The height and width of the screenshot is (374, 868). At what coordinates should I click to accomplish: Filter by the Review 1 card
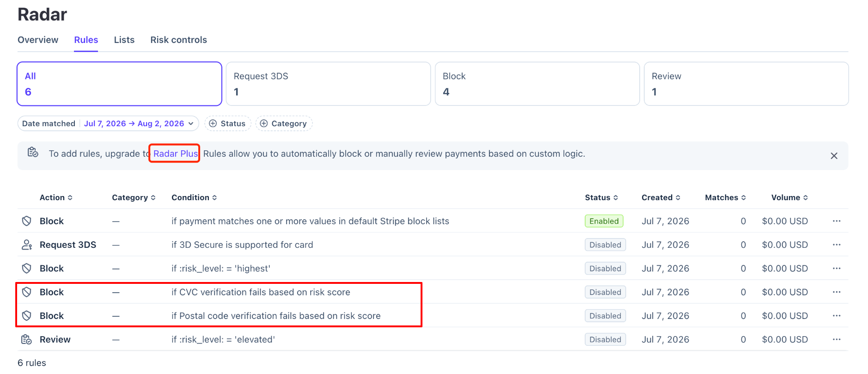746,84
